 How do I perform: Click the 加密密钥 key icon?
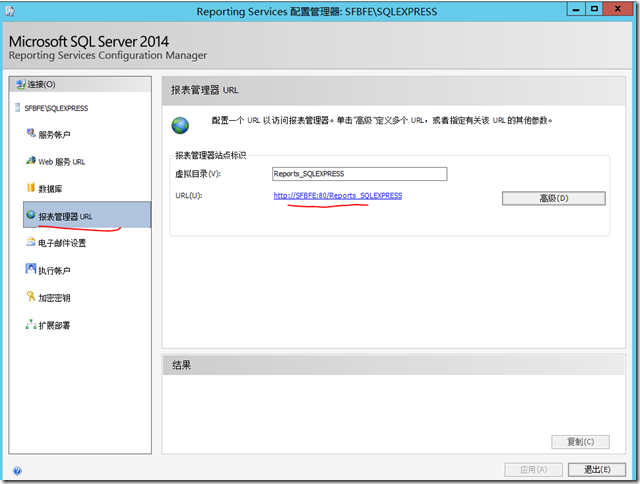31,296
